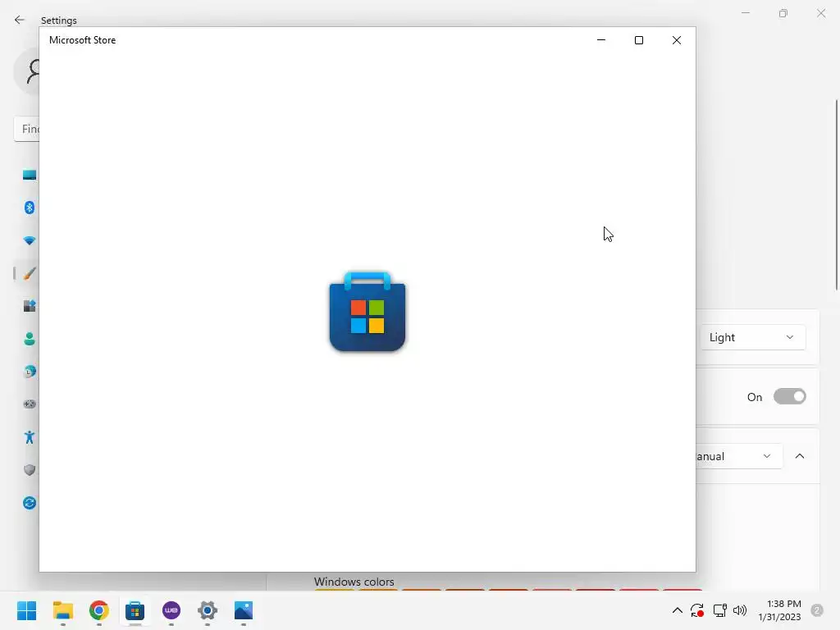
Task: Open the Manual accent color dropdown
Action: pyautogui.click(x=739, y=456)
